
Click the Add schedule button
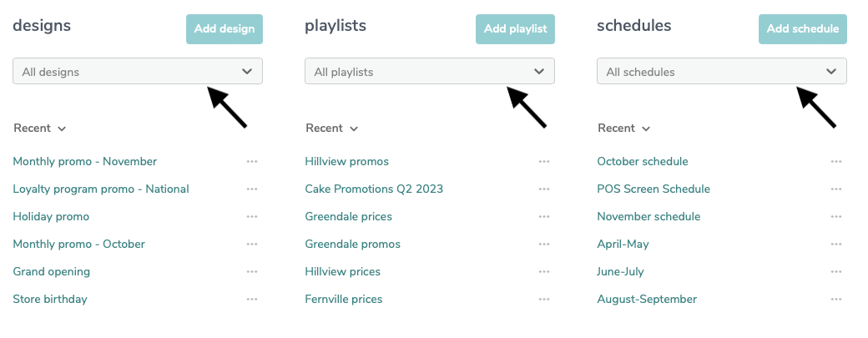point(803,28)
